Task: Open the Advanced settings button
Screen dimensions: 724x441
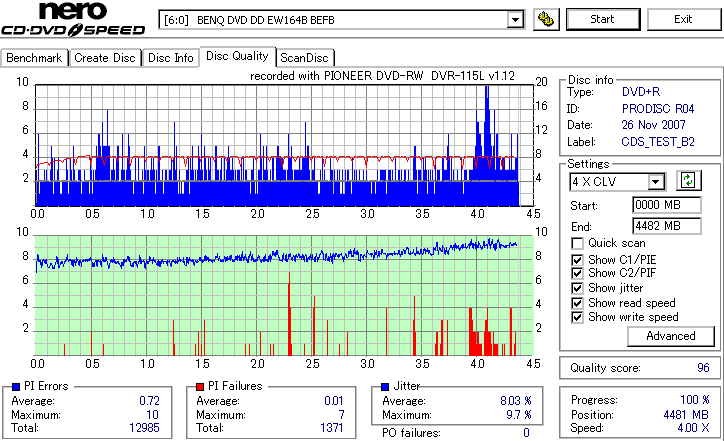Action: 670,336
